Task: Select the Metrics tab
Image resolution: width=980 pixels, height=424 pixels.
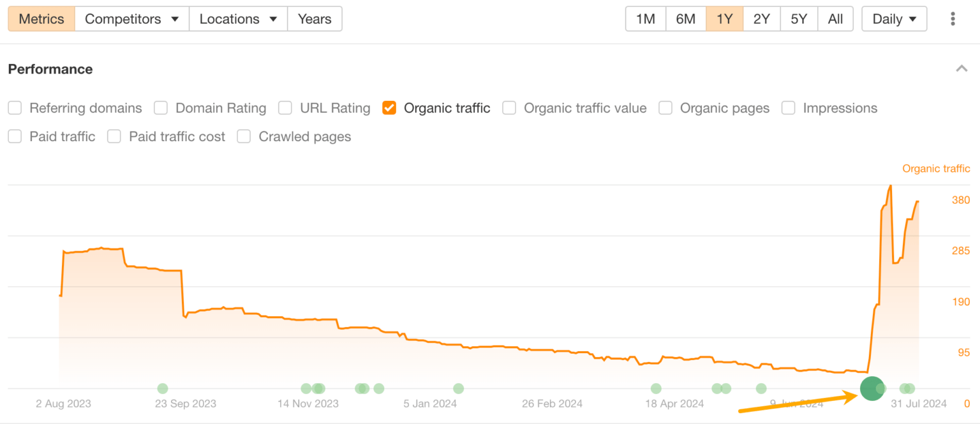Action: pos(41,19)
